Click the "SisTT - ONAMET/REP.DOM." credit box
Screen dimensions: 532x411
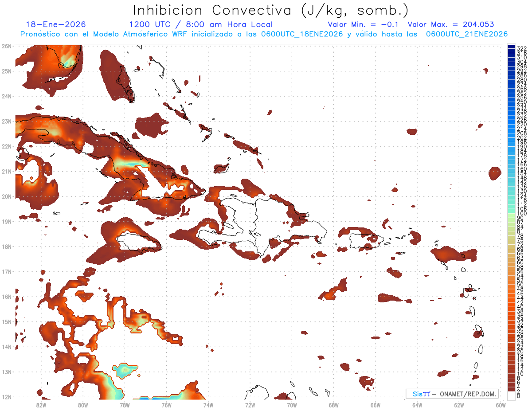452,394
